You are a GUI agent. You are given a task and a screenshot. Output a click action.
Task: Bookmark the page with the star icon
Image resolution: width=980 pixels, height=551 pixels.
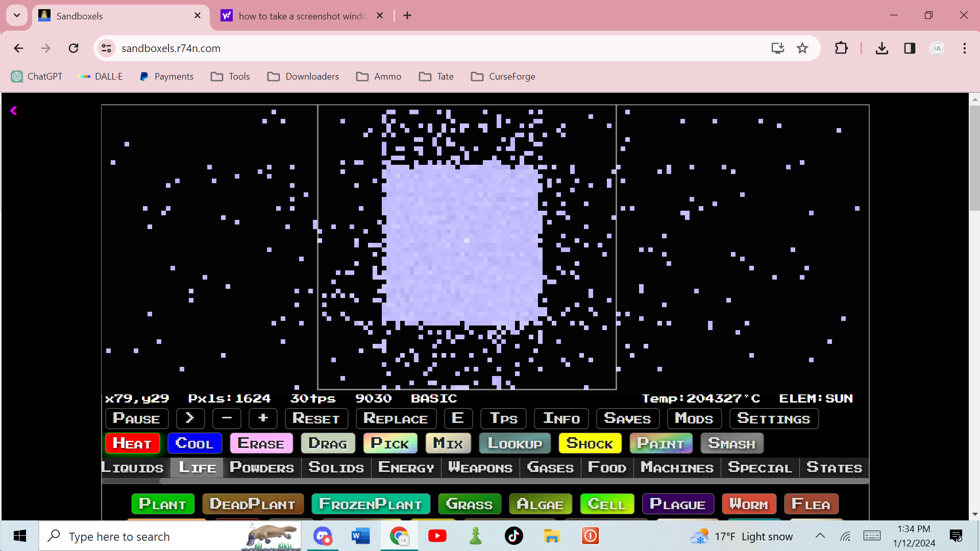coord(802,48)
